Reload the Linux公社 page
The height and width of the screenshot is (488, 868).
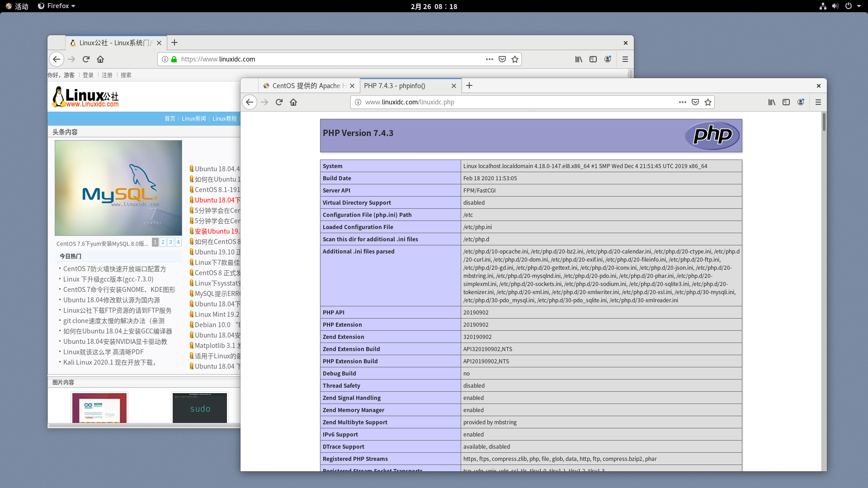click(86, 59)
